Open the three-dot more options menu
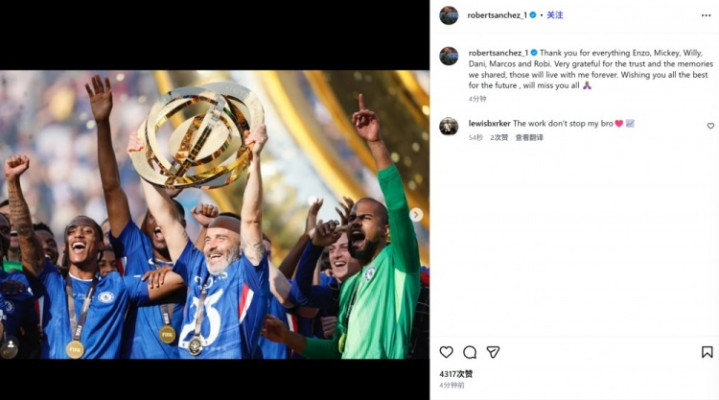The height and width of the screenshot is (400, 719). (x=705, y=15)
